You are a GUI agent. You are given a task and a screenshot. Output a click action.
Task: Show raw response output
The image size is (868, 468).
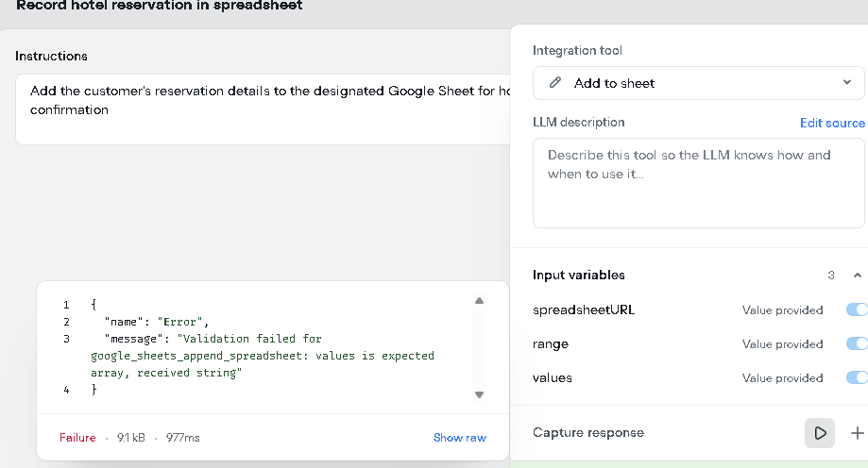coord(460,438)
